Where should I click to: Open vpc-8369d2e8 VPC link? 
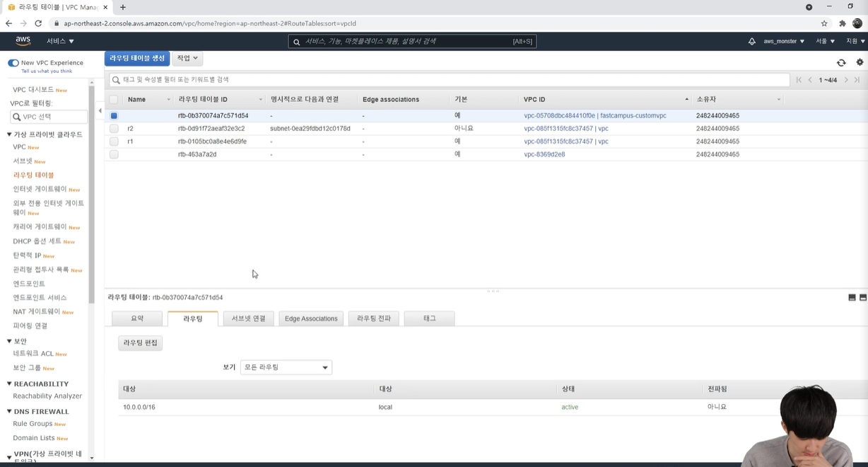tap(544, 154)
